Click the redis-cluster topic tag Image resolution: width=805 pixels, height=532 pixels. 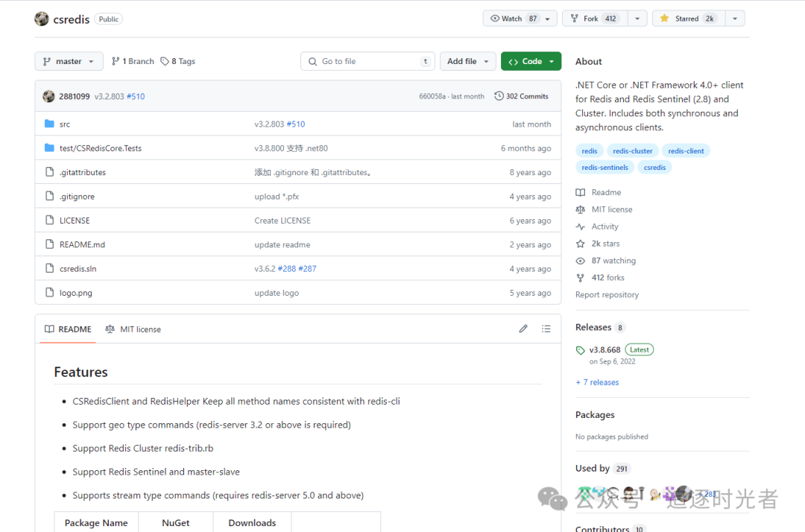click(633, 151)
